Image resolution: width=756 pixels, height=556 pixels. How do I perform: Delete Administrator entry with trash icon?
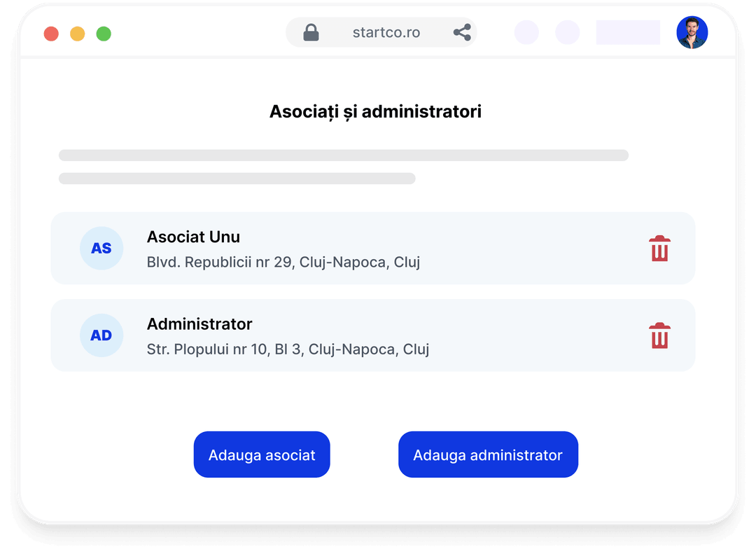click(x=659, y=335)
